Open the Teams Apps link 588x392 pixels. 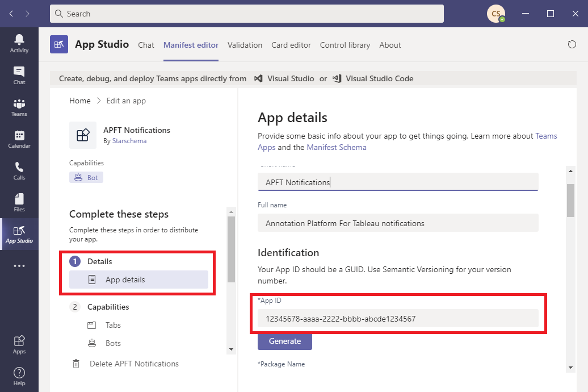[x=546, y=136]
